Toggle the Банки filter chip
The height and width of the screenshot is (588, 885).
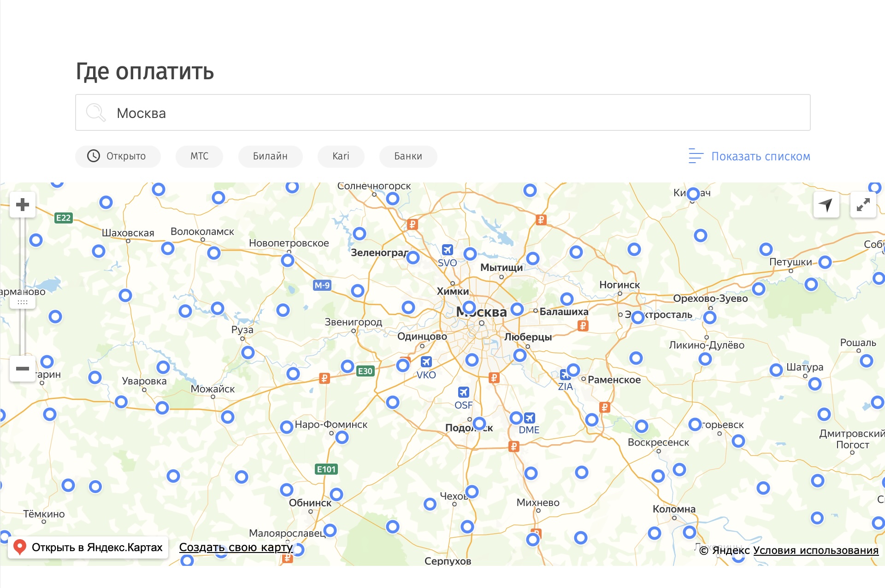[x=408, y=156]
